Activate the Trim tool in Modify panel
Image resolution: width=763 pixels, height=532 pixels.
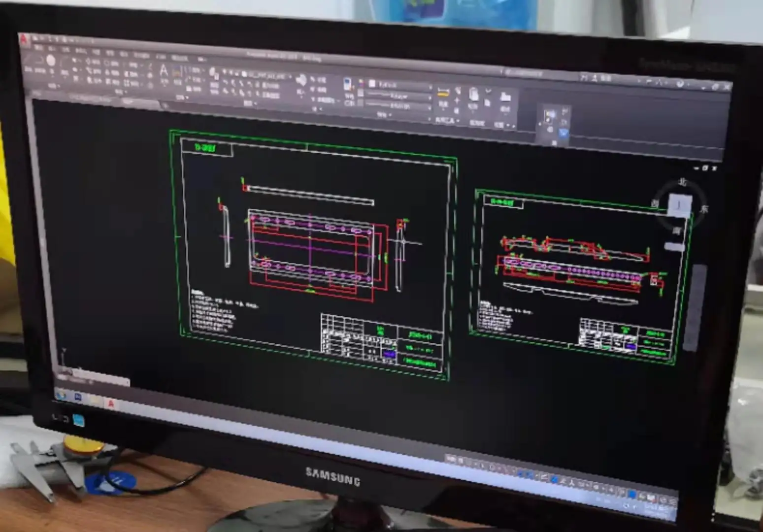click(133, 64)
